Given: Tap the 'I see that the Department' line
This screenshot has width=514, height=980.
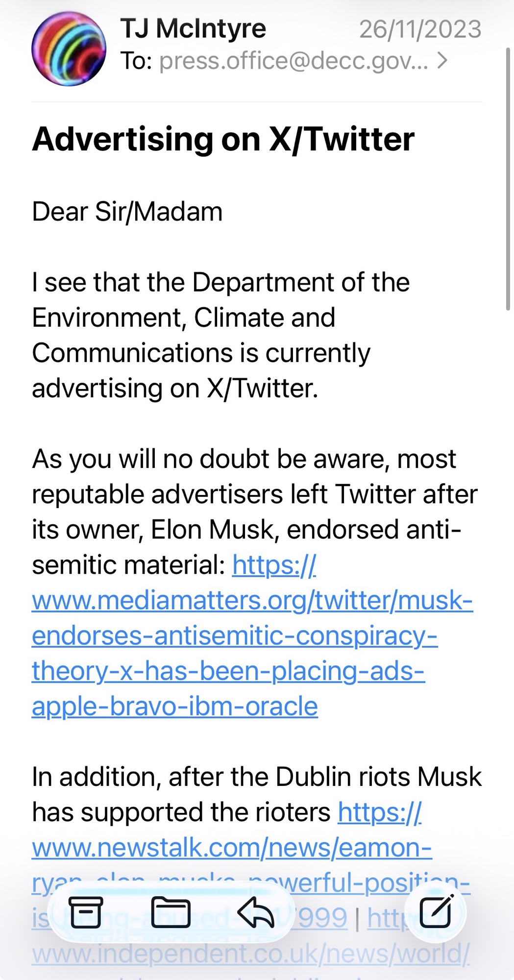Looking at the screenshot, I should (220, 282).
